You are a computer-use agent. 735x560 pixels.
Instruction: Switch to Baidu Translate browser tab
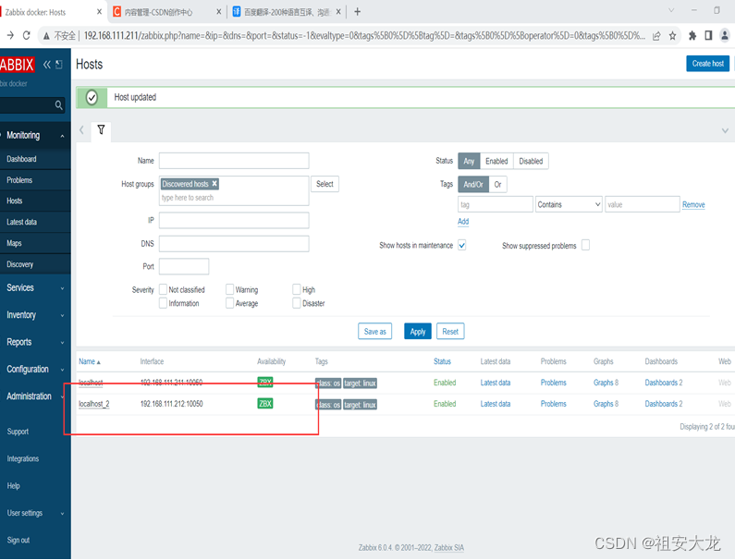pos(287,12)
